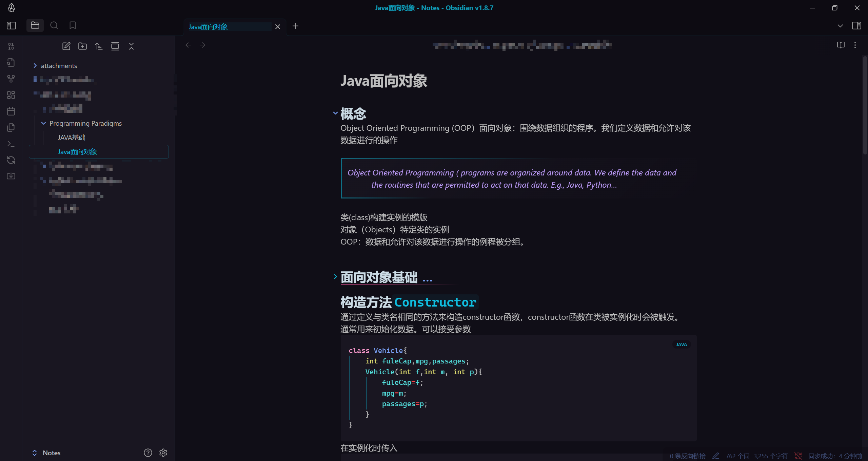Open the bookmarks pane
The image size is (868, 461).
(73, 25)
